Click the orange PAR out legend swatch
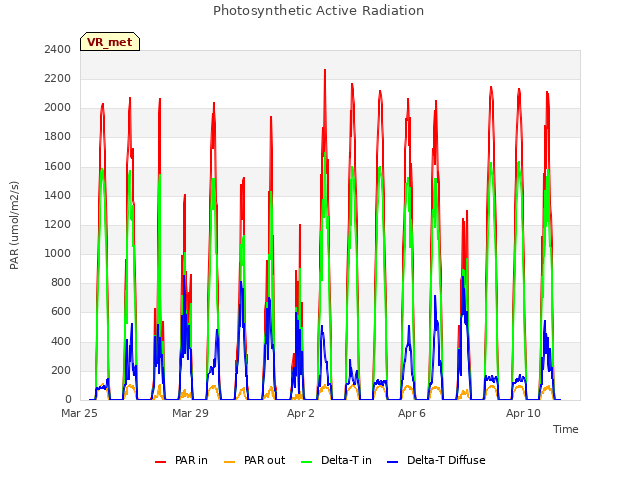Image resolution: width=640 pixels, height=480 pixels. [x=230, y=462]
